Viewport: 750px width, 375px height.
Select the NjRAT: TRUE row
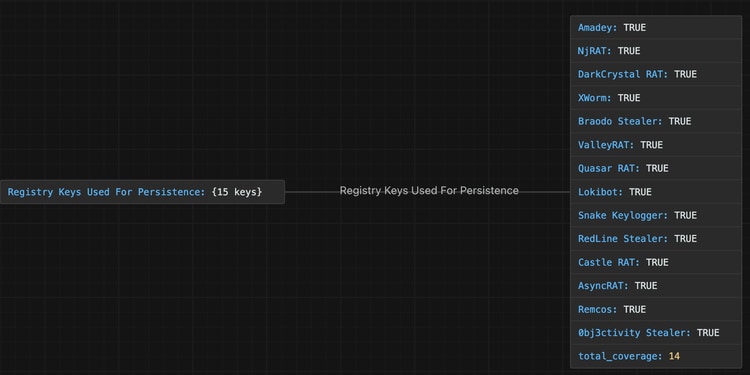coord(656,51)
